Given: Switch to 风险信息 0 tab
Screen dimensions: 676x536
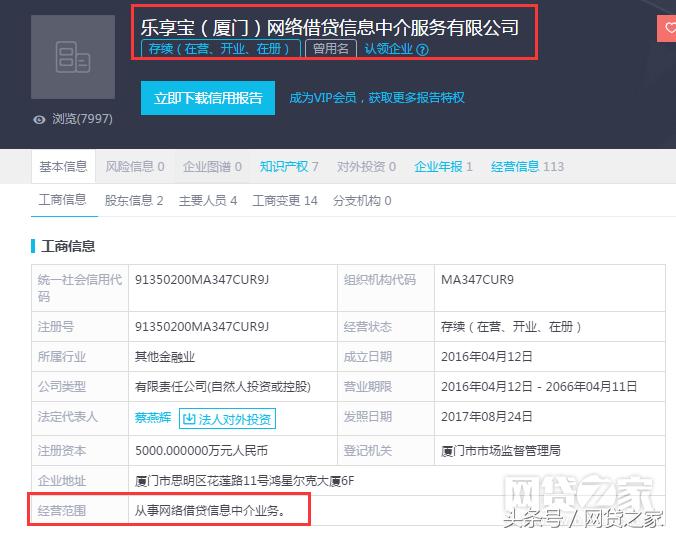Looking at the screenshot, I should 135,166.
